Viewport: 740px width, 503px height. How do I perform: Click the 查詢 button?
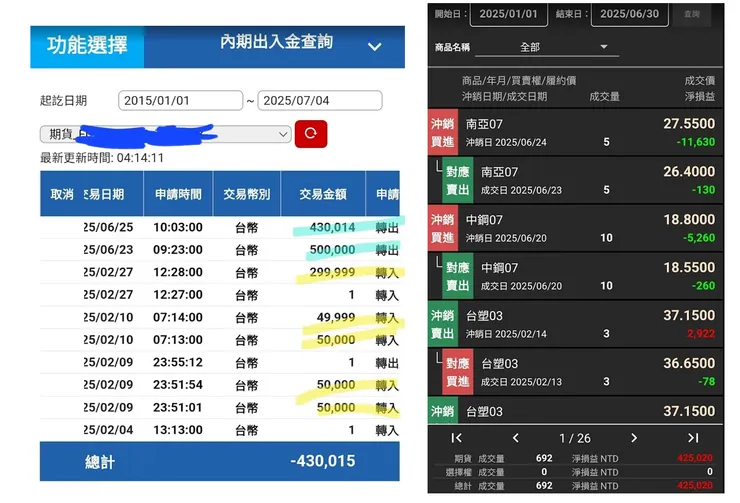pyautogui.click(x=692, y=14)
